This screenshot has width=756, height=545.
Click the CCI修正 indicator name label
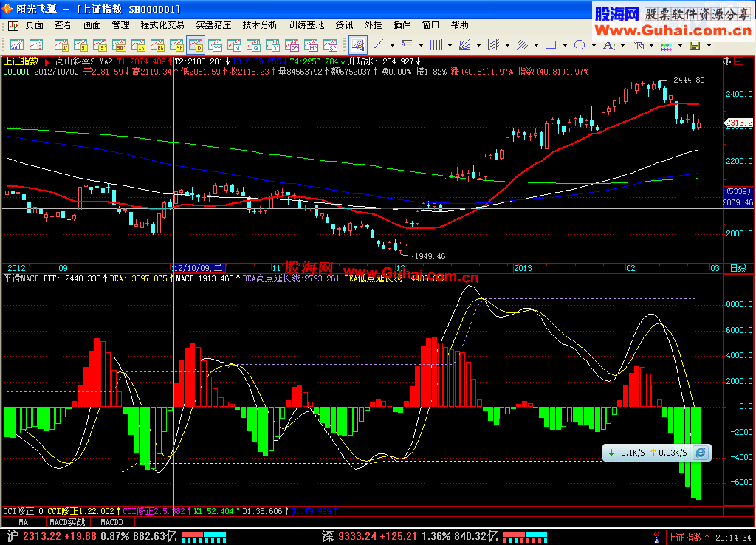pyautogui.click(x=18, y=511)
